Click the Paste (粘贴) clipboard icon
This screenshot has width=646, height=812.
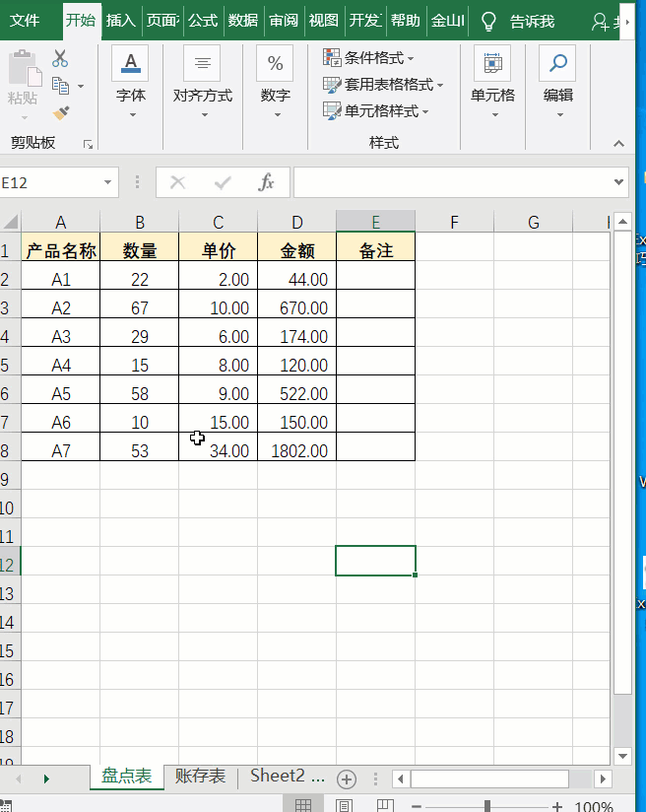(x=25, y=68)
